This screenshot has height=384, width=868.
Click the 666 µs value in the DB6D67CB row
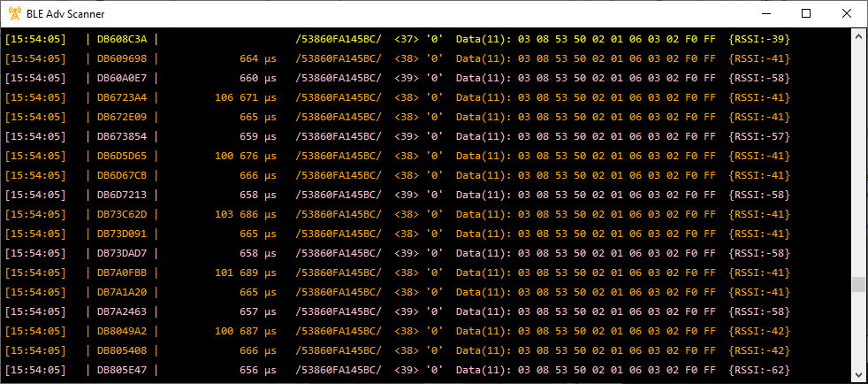[x=258, y=175]
